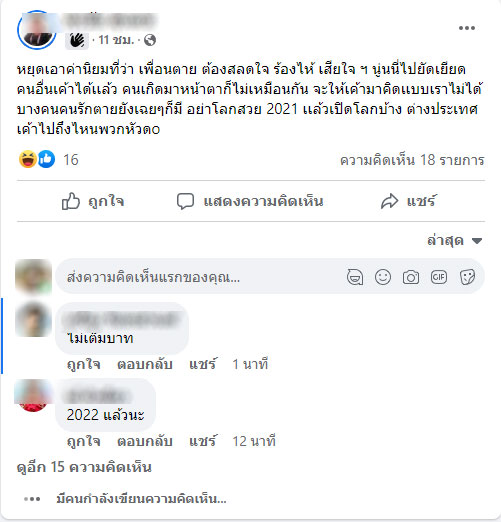This screenshot has width=501, height=522.
Task: Open the emoji picker in comment box
Action: coord(383,277)
